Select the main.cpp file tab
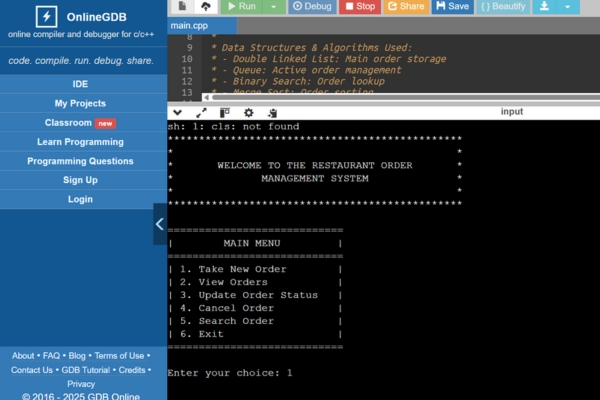 [x=202, y=26]
